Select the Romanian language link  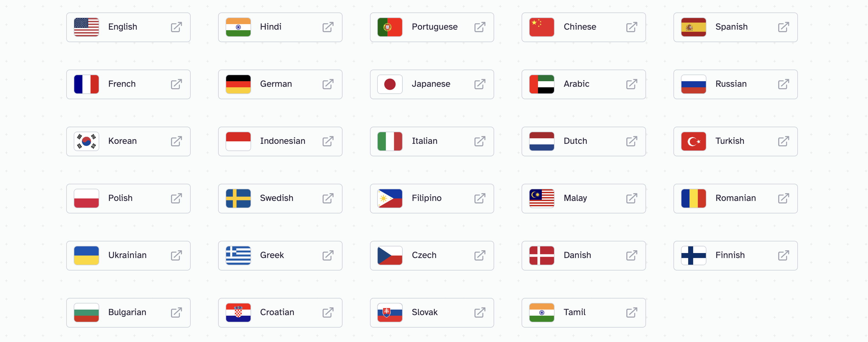[736, 198]
